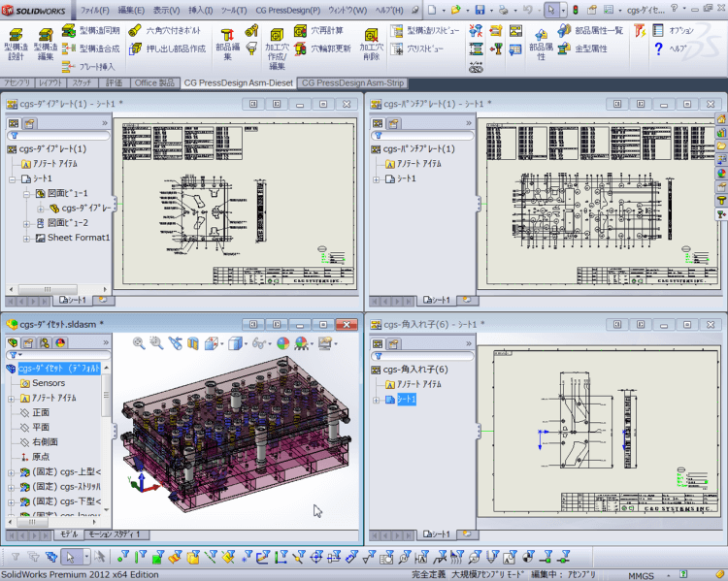
Task: Open 型構造リストビュー
Action: tap(425, 31)
